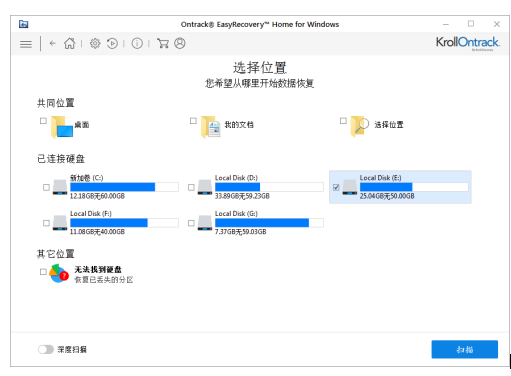Viewport: 511px width, 376px height.
Task: Click the 选择位置 folder label
Action: [x=389, y=125]
